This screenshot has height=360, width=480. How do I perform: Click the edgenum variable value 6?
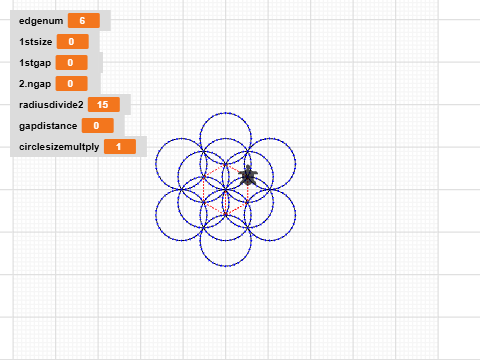point(84,21)
